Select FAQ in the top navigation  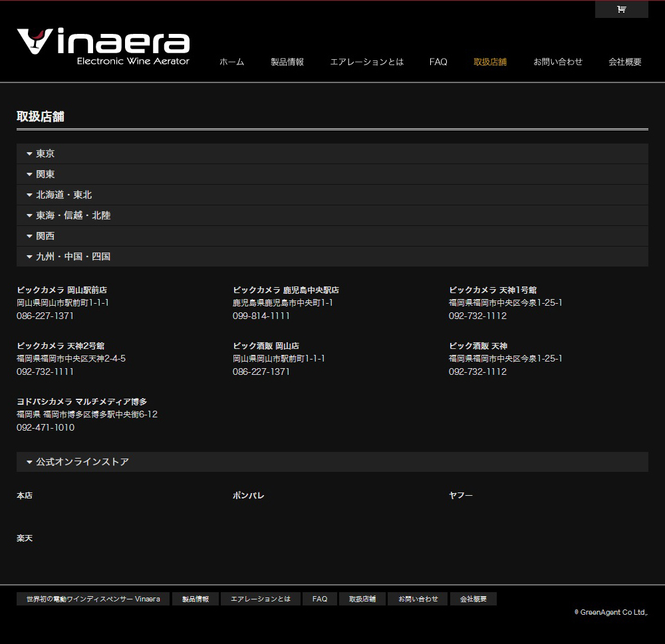pyautogui.click(x=438, y=62)
